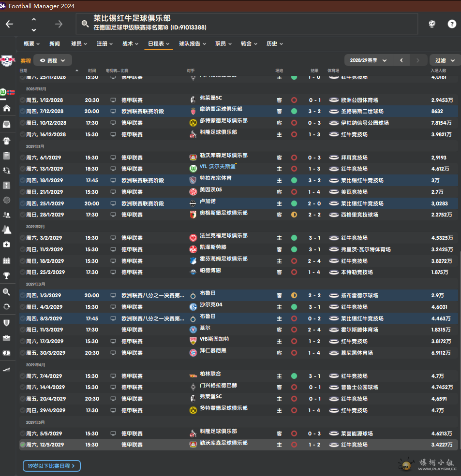Image resolution: width=461 pixels, height=476 pixels.
Task: Click TV icon for 摩纳哥足球俱乐部 match
Action: coord(113,111)
